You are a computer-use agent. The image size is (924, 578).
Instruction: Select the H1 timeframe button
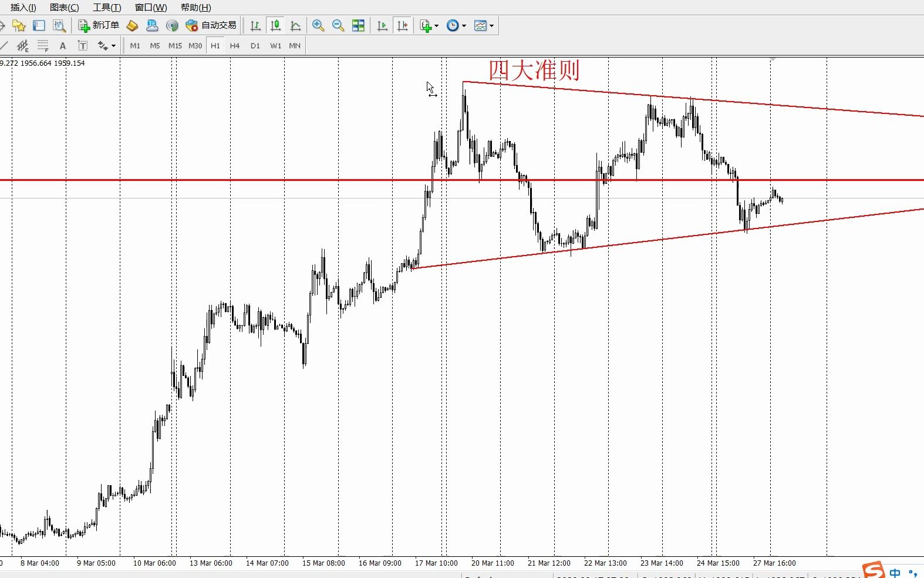[215, 46]
